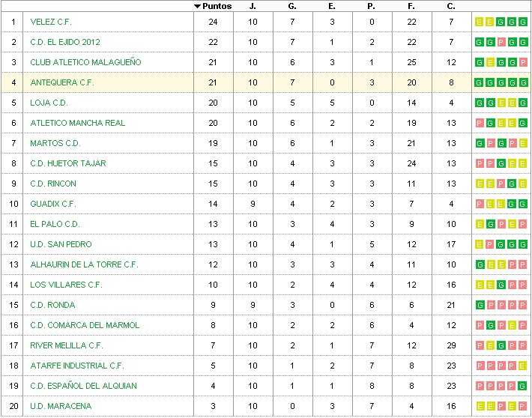Click the green G badge in C.D. RONDA row
Screen dimensions: 532x418
480,305
